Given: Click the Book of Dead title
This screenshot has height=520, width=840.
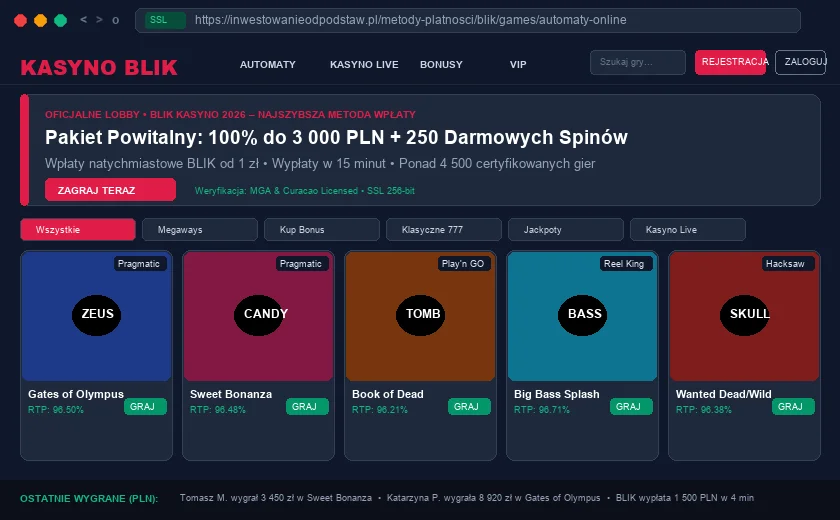Looking at the screenshot, I should pos(387,394).
